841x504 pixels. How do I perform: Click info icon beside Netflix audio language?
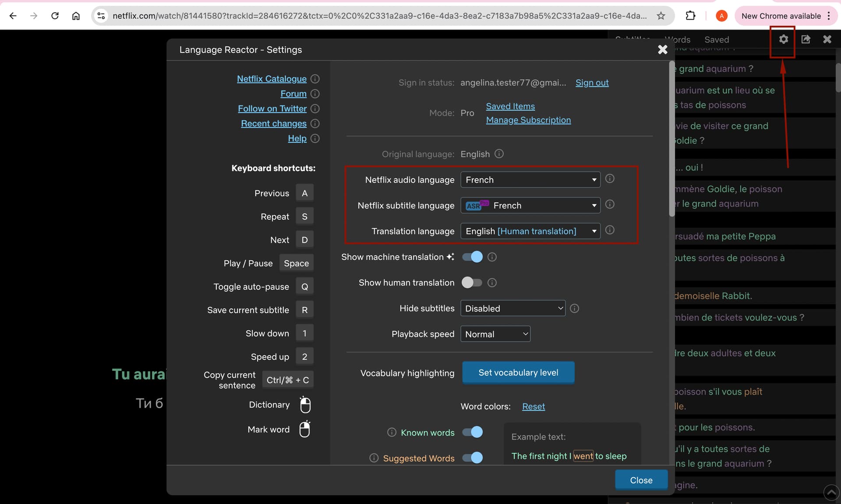point(609,179)
